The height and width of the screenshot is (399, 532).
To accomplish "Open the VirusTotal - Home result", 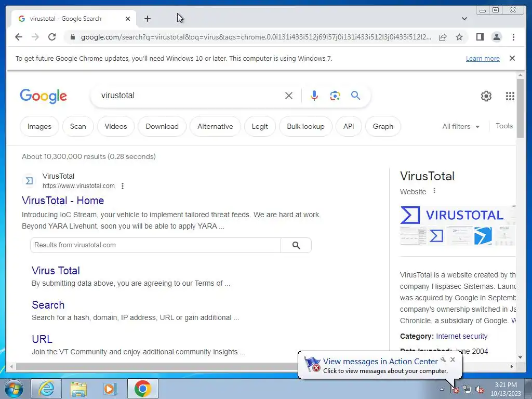I will 63,201.
